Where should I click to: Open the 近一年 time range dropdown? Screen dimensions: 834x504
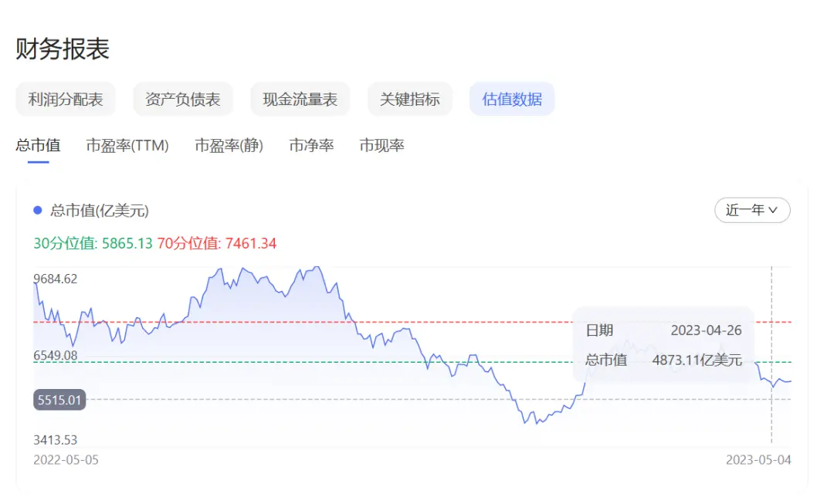pos(752,210)
